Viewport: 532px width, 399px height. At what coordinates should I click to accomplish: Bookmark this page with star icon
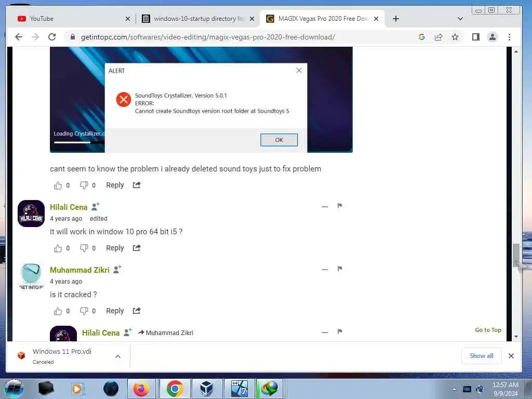[x=455, y=37]
